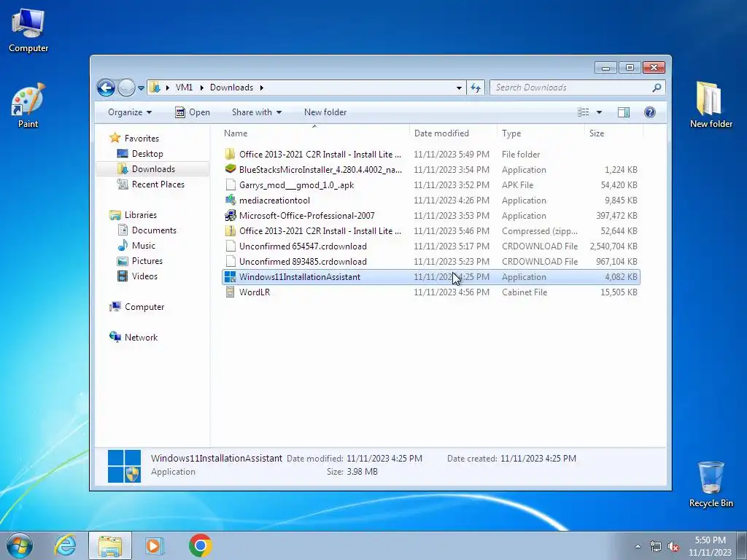Image resolution: width=747 pixels, height=560 pixels.
Task: Click VM1 in the address breadcrumb
Action: pyautogui.click(x=184, y=87)
